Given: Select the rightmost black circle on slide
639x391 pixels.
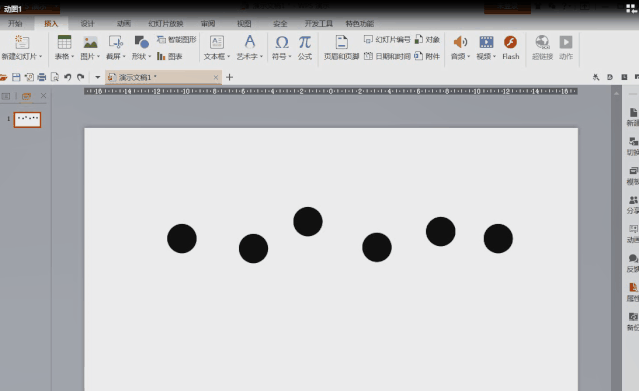Looking at the screenshot, I should (498, 239).
